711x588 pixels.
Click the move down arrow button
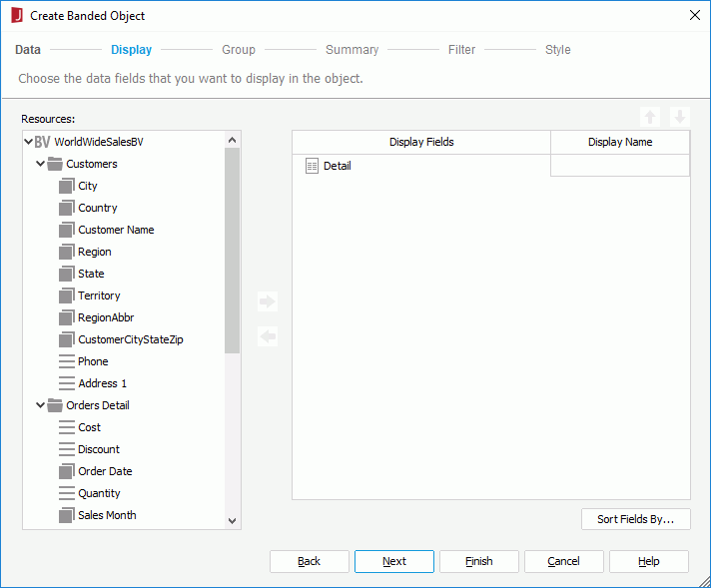[x=680, y=117]
